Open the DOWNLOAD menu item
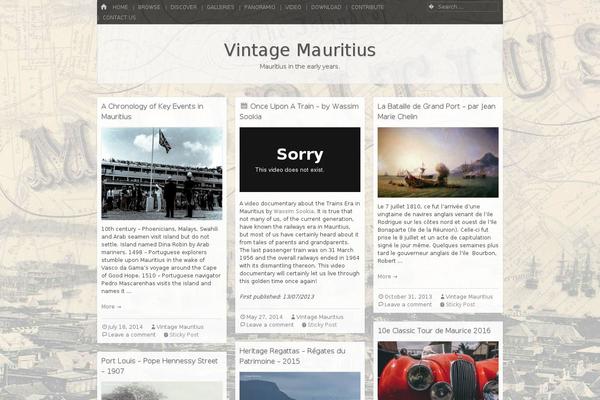The image size is (600, 400). (x=326, y=7)
